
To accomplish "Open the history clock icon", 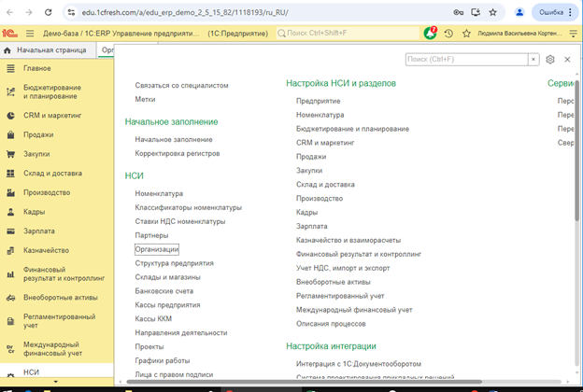I will click(x=448, y=34).
